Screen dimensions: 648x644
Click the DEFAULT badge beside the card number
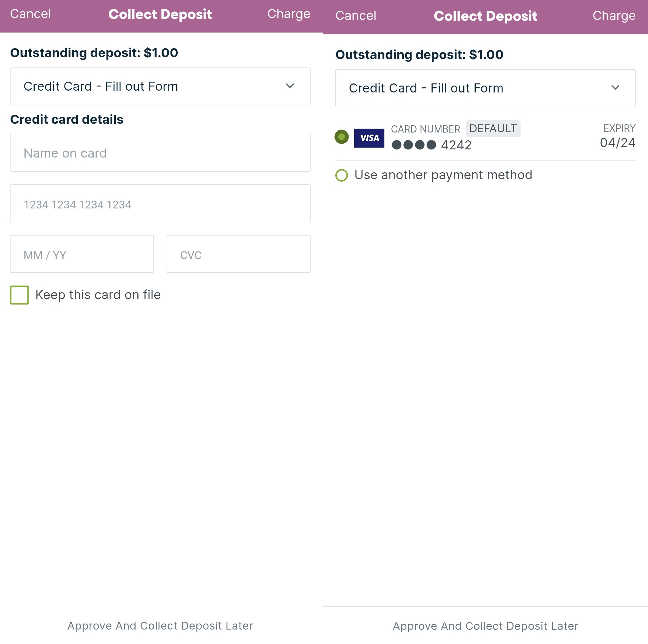tap(493, 128)
